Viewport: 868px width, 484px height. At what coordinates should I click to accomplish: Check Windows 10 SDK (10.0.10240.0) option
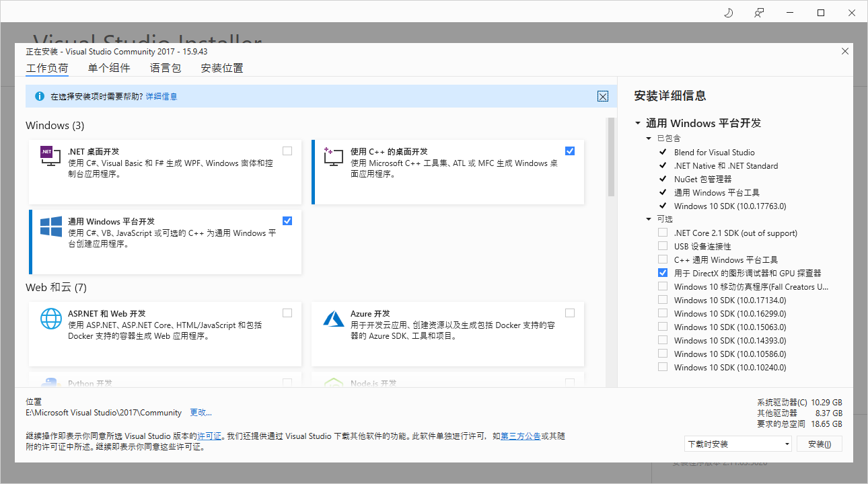(x=663, y=367)
